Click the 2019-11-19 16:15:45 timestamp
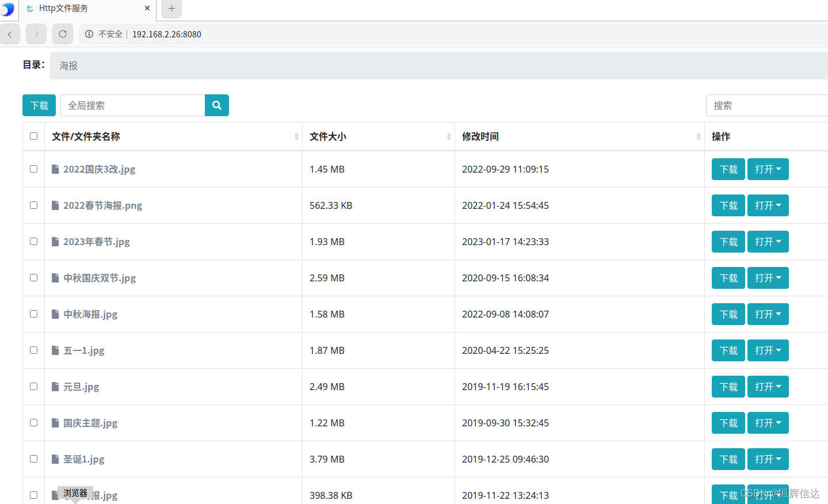Screen dimensions: 828x504 505,387
